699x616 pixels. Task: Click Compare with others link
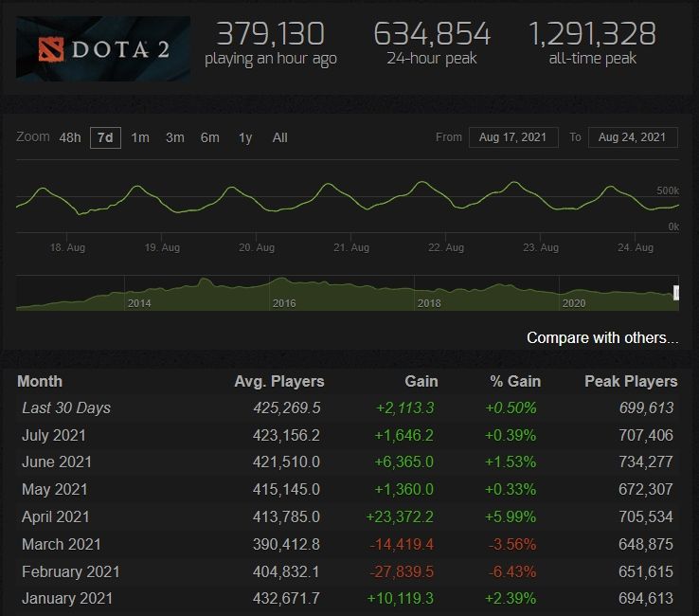click(602, 337)
